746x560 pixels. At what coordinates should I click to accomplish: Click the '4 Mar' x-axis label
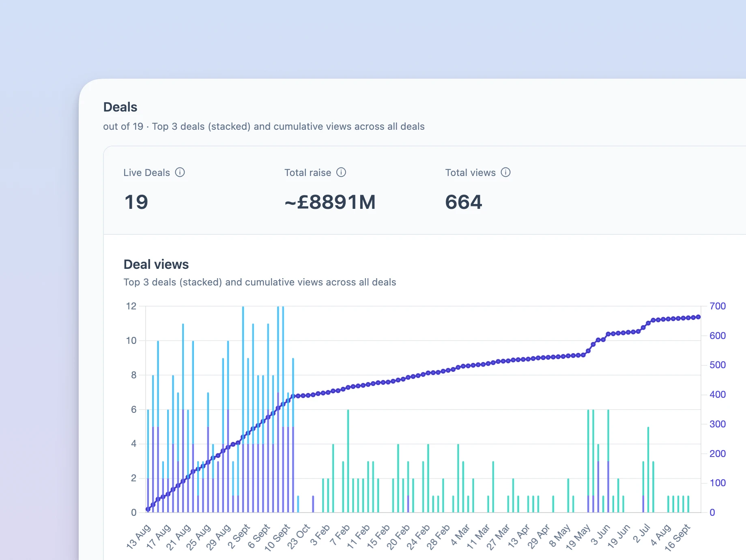click(460, 535)
